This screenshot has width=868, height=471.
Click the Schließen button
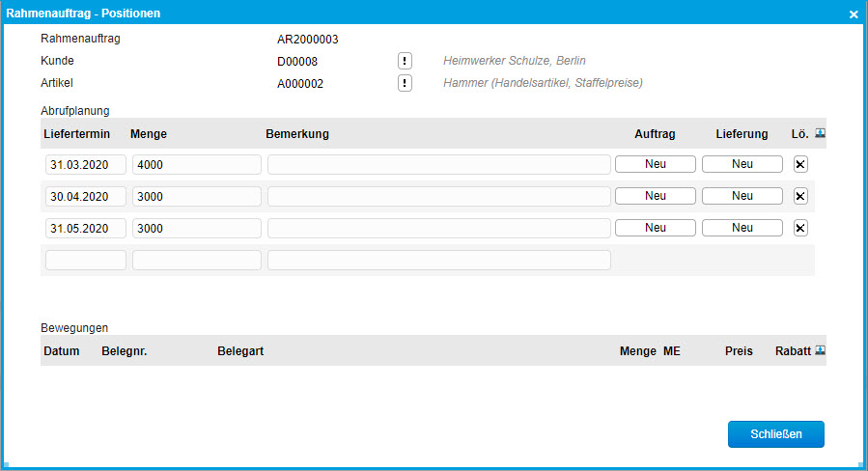coord(776,434)
